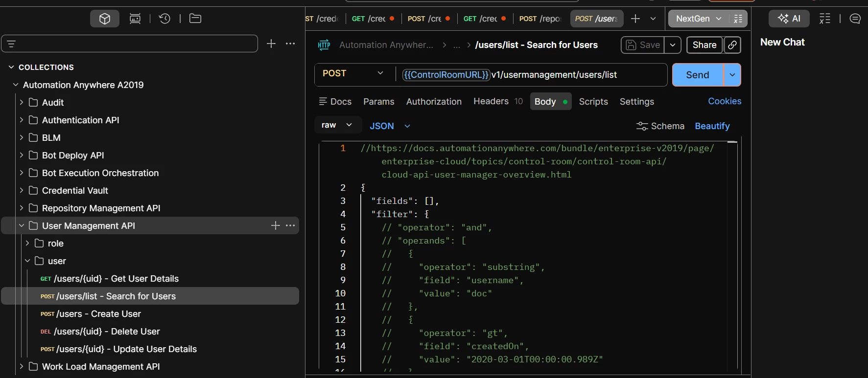Open the JSON format dropdown
868x378 pixels.
coord(390,126)
